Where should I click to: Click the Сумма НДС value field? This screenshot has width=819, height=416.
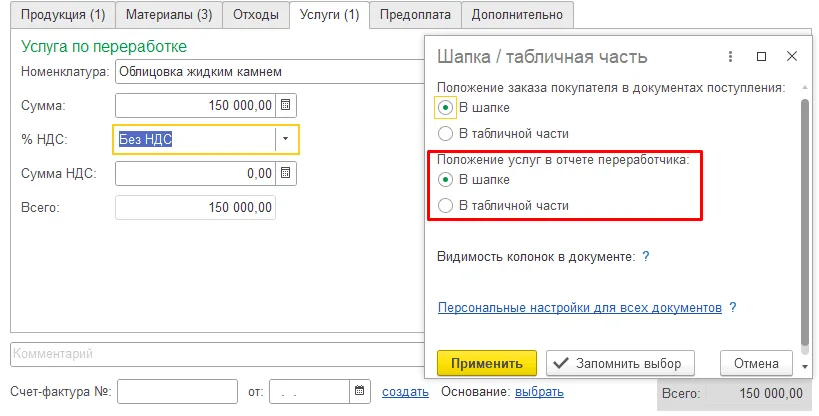tap(196, 173)
